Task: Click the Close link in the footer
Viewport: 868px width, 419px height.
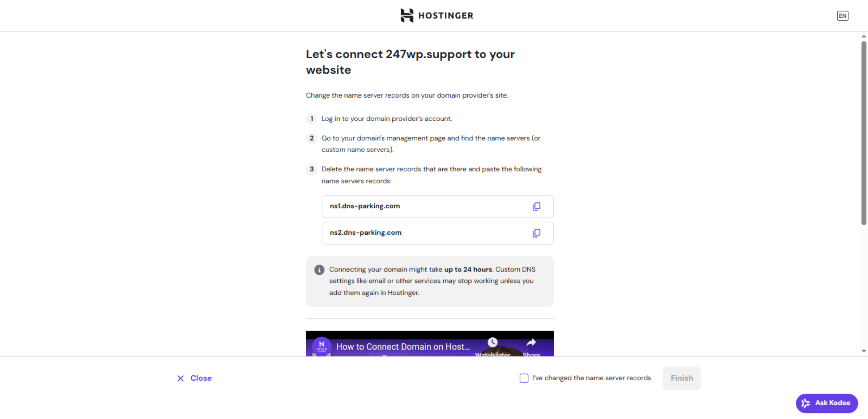Action: [x=201, y=378]
